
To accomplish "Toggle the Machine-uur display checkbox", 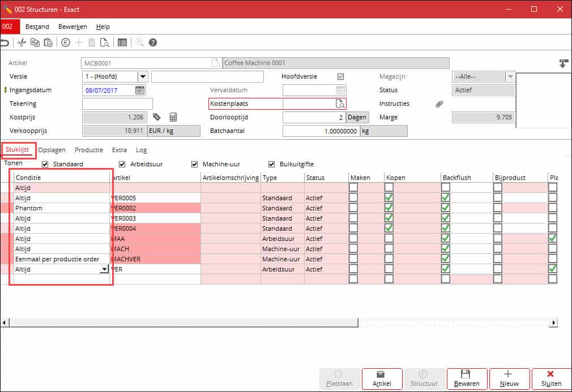I will pyautogui.click(x=195, y=164).
